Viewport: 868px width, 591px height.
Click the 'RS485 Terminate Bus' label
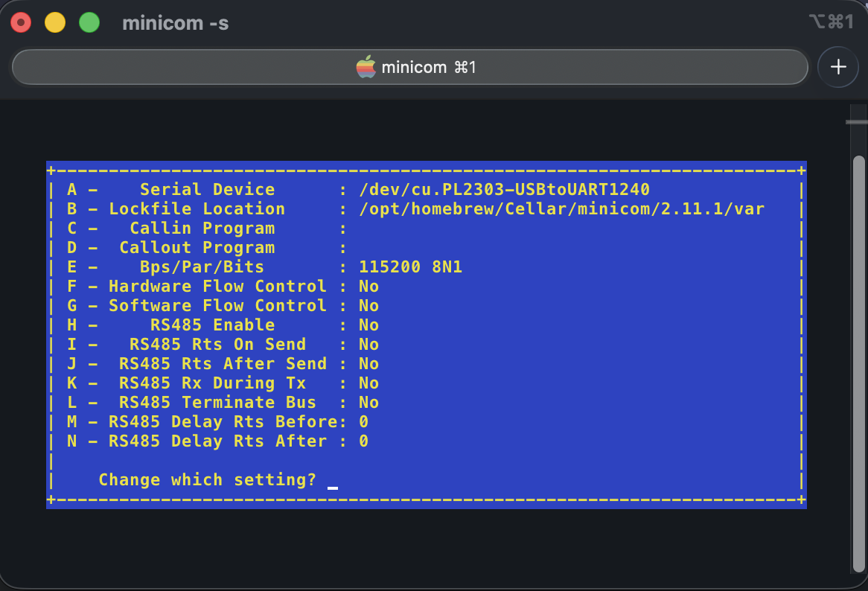click(217, 402)
